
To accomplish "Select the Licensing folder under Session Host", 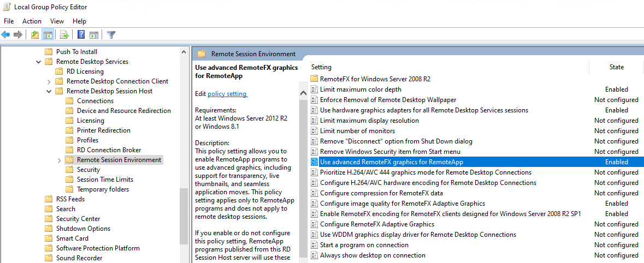I will (x=91, y=121).
